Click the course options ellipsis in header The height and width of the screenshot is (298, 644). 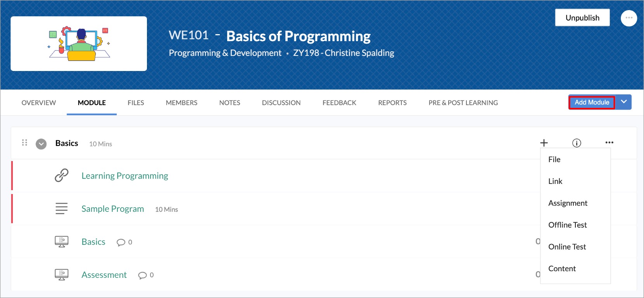click(628, 18)
